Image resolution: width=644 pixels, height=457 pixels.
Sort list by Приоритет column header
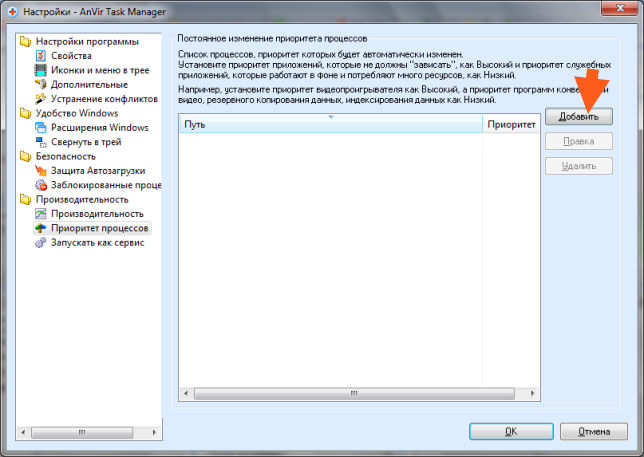(x=511, y=124)
